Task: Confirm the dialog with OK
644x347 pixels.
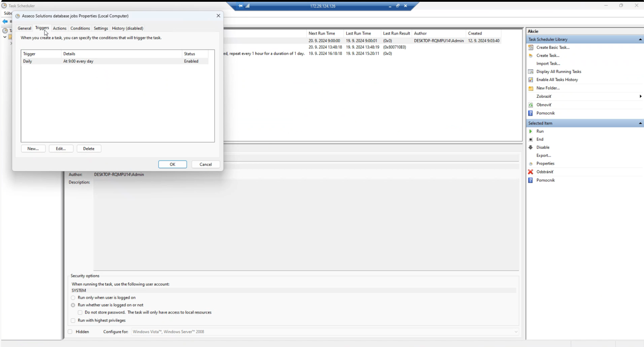Action: 173,164
